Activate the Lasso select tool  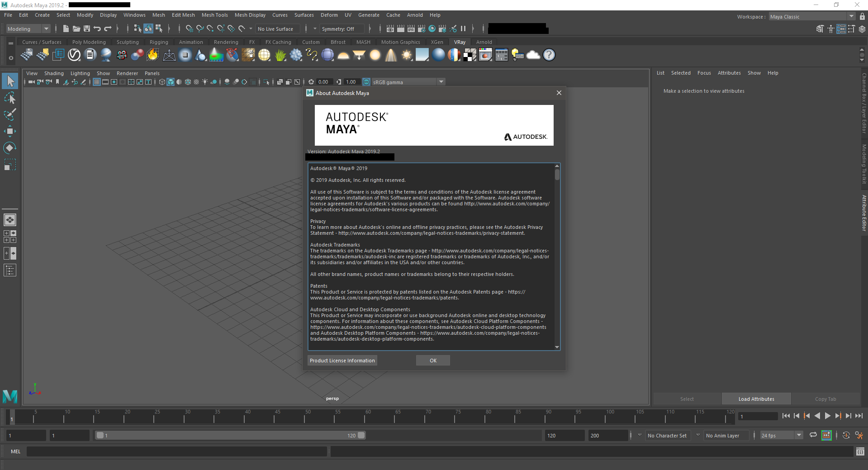pyautogui.click(x=10, y=98)
